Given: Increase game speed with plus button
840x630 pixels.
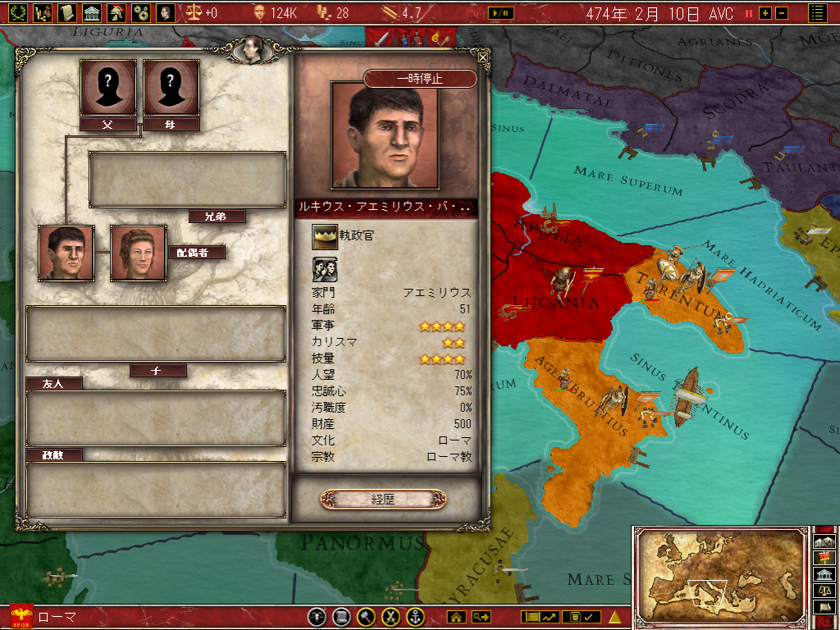Looking at the screenshot, I should pos(765,13).
